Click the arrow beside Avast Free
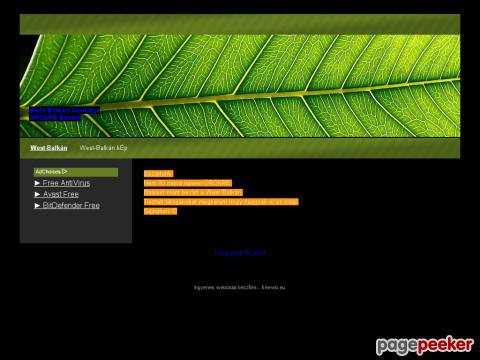Image resolution: width=480 pixels, height=360 pixels. point(37,194)
